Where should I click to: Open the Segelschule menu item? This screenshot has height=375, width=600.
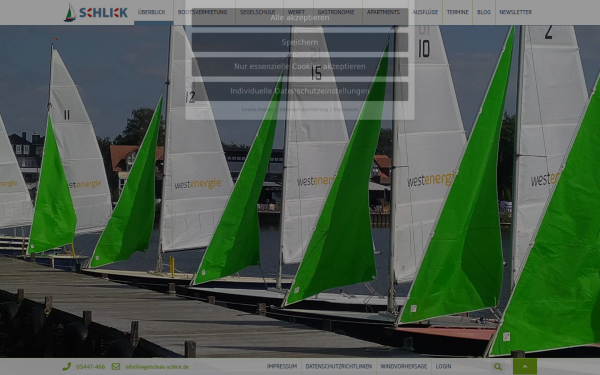coord(258,12)
